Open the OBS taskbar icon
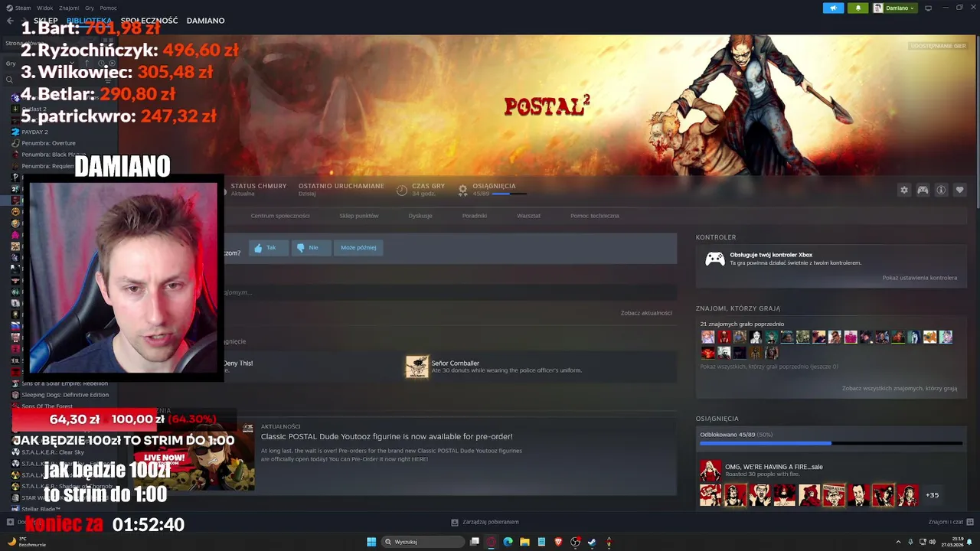Image resolution: width=980 pixels, height=551 pixels. pos(575,542)
